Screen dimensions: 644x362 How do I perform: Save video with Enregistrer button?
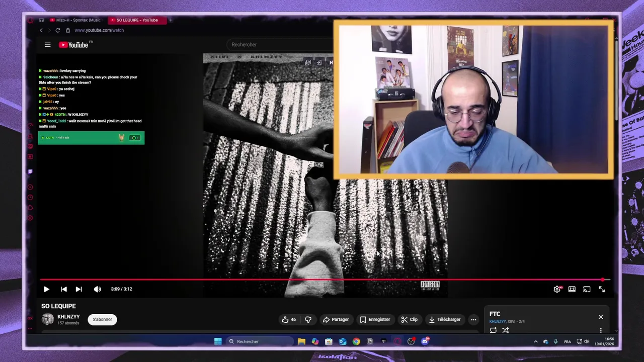[x=375, y=319]
